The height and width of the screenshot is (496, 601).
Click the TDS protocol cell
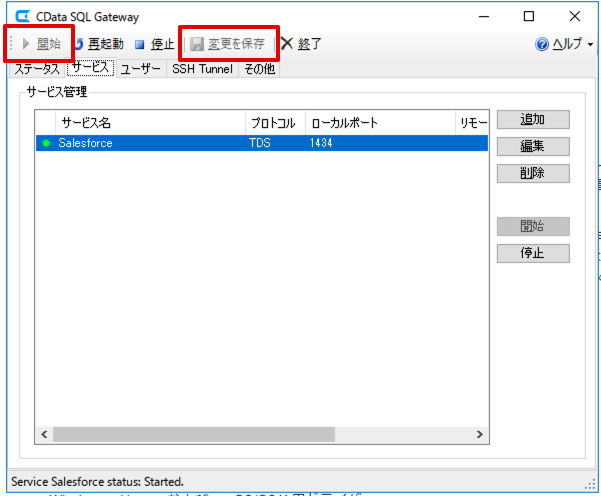pyautogui.click(x=260, y=143)
